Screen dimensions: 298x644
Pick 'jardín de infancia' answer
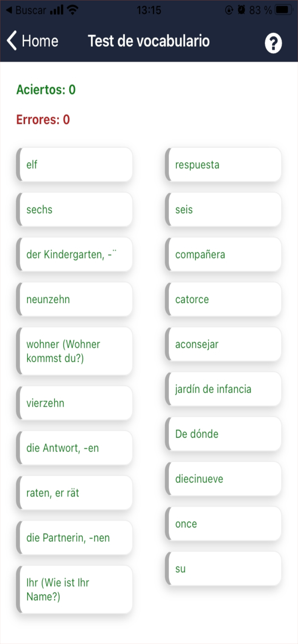(223, 389)
